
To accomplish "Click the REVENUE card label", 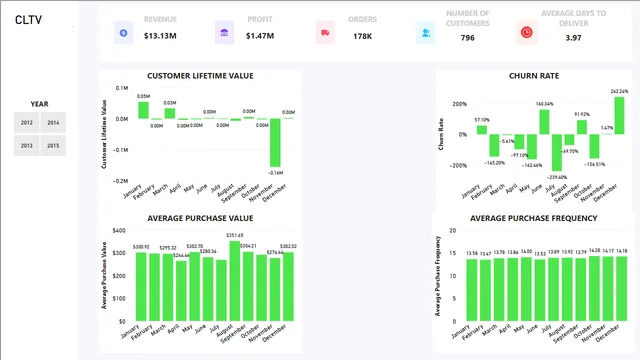I will point(160,19).
